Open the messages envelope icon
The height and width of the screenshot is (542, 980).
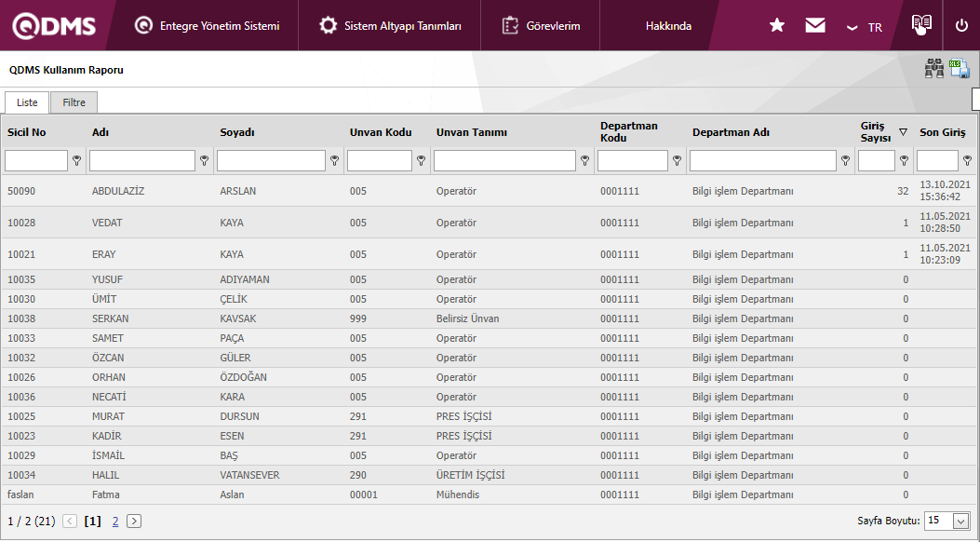(815, 25)
